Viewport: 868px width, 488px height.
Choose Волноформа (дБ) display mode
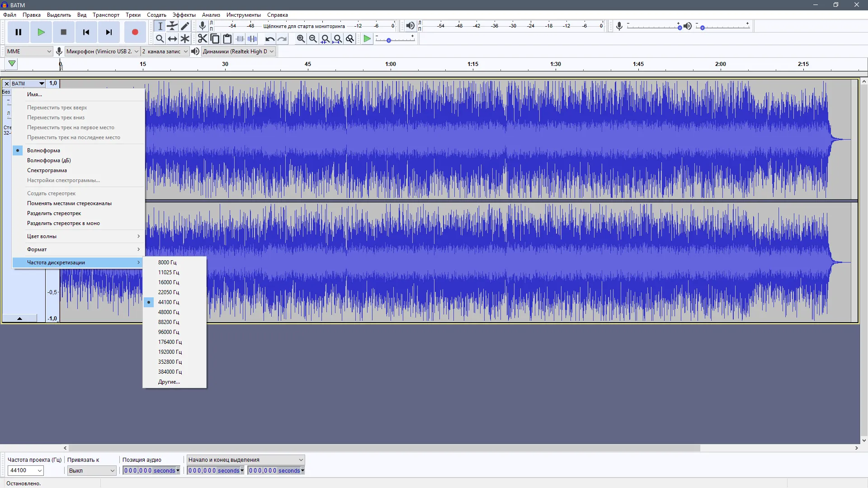49,160
